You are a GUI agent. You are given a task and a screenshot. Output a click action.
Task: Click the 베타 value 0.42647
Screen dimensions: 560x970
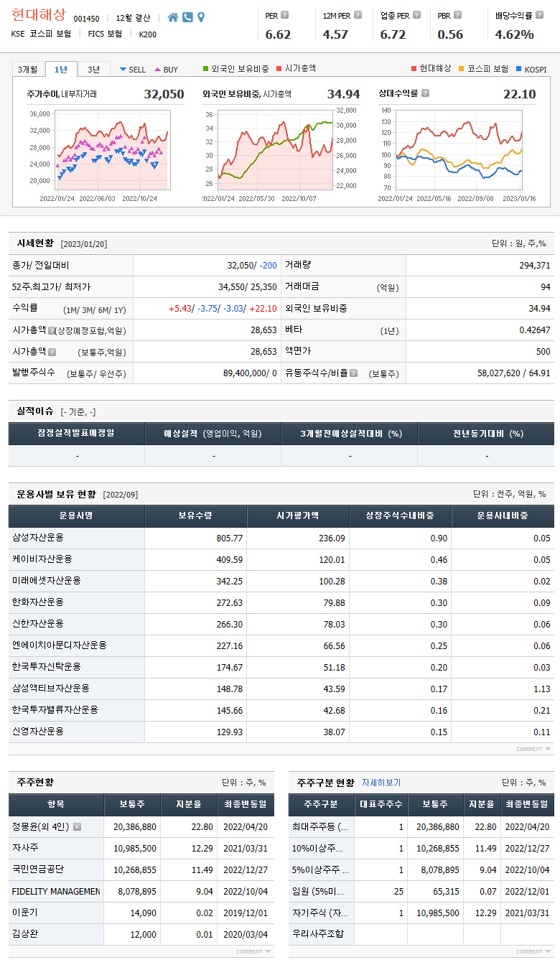[535, 330]
